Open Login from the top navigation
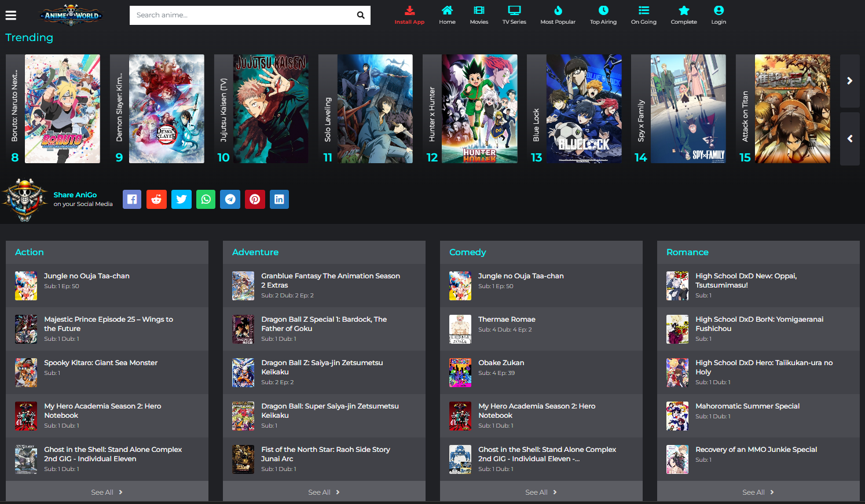Image resolution: width=865 pixels, height=504 pixels. 719,15
